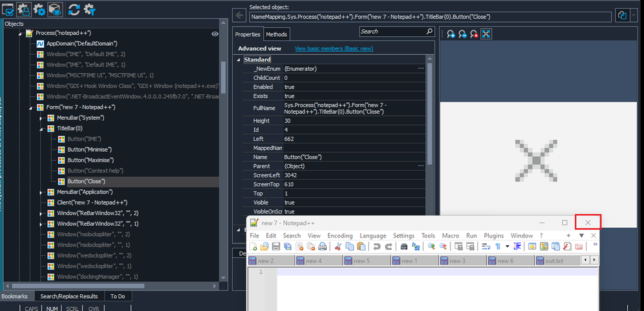Viewport: 644px width, 311px height.
Task: Click the refresh icon in Object Browser toolbar
Action: point(74,9)
